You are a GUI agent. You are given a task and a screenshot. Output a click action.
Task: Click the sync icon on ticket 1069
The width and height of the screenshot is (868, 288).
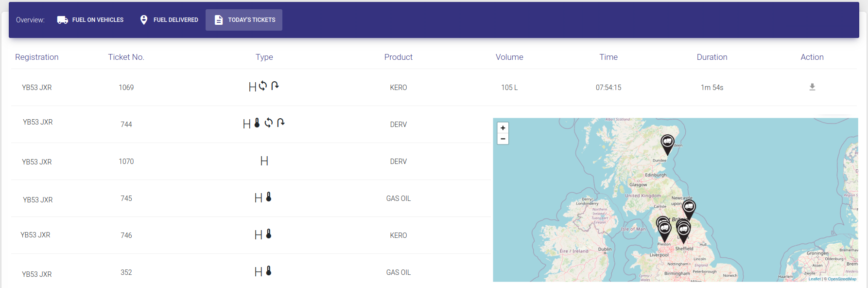(x=263, y=86)
